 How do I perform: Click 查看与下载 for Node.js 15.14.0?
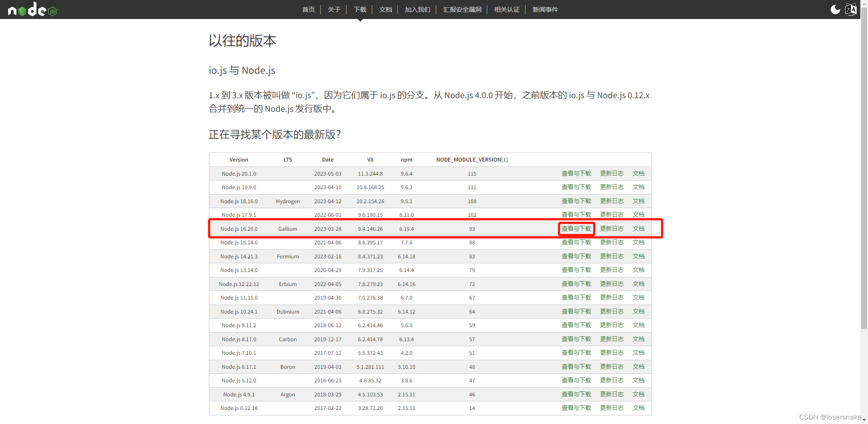pyautogui.click(x=576, y=243)
